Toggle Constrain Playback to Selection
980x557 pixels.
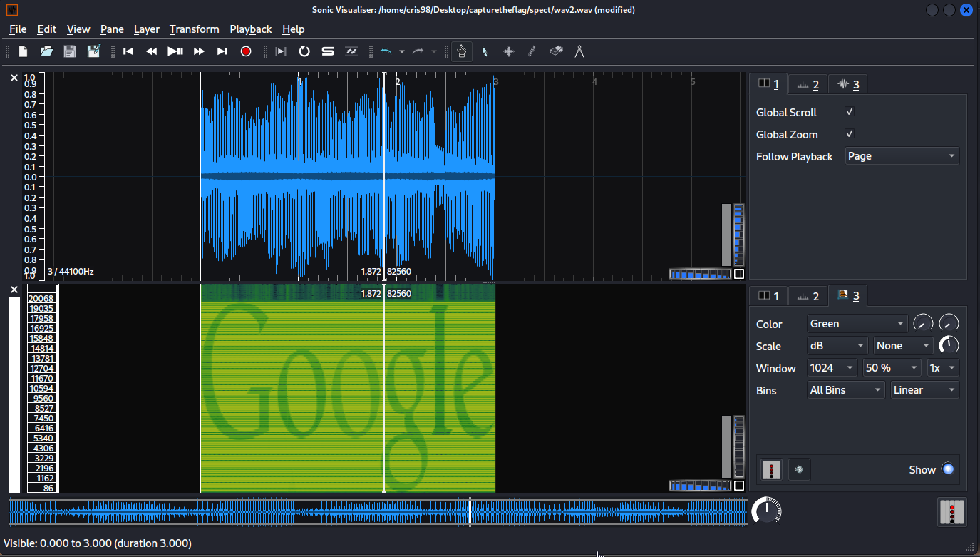point(281,51)
